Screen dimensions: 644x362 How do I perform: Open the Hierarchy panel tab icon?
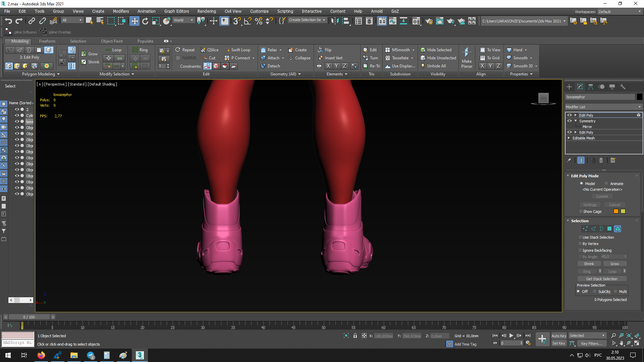tap(591, 87)
